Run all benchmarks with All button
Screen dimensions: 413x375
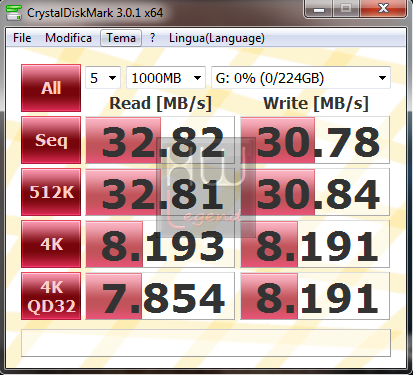pyautogui.click(x=51, y=88)
